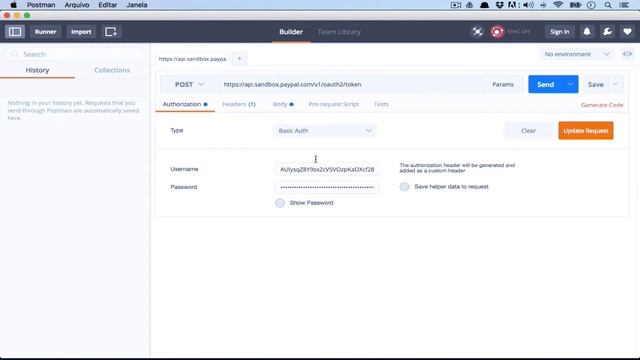The width and height of the screenshot is (640, 360).
Task: Open the Postman application menu
Action: (x=41, y=5)
